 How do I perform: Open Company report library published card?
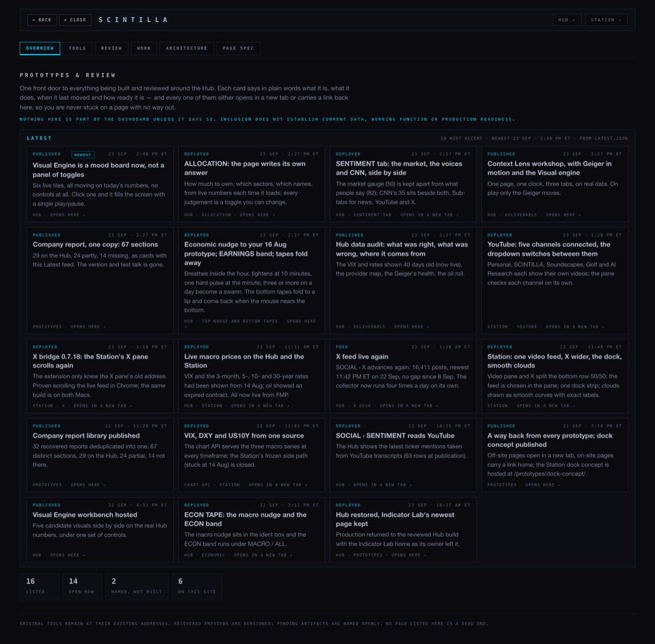pyautogui.click(x=100, y=455)
